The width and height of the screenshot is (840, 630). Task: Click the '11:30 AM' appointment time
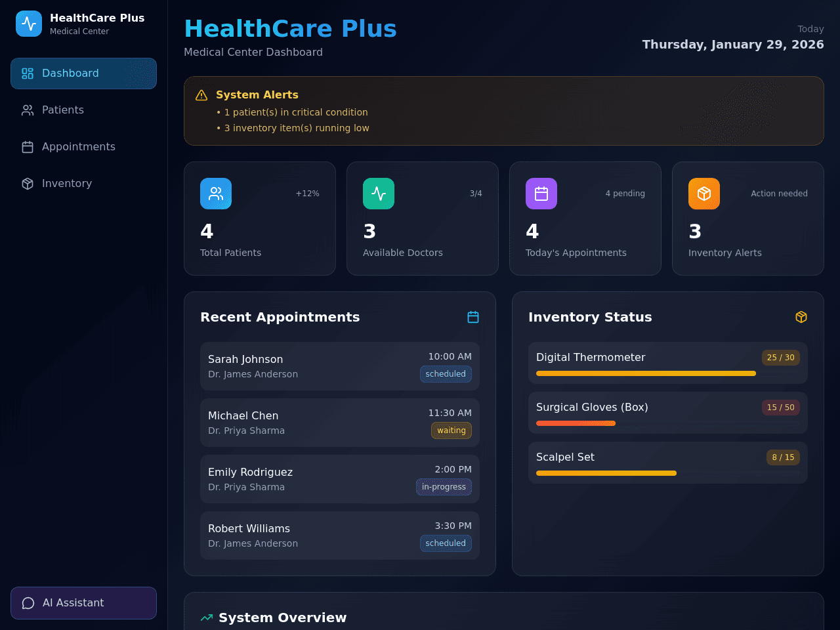450,413
